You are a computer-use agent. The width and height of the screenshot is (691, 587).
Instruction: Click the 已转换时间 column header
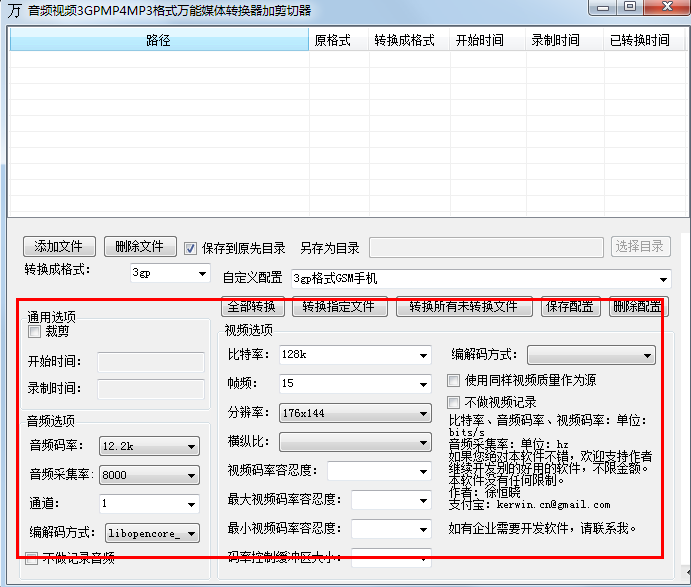643,40
